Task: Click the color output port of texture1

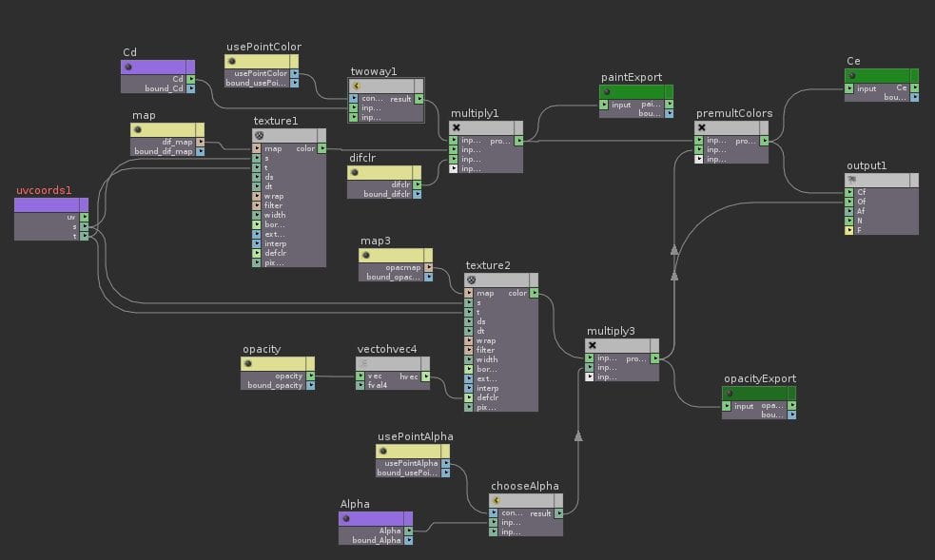Action: pyautogui.click(x=322, y=148)
